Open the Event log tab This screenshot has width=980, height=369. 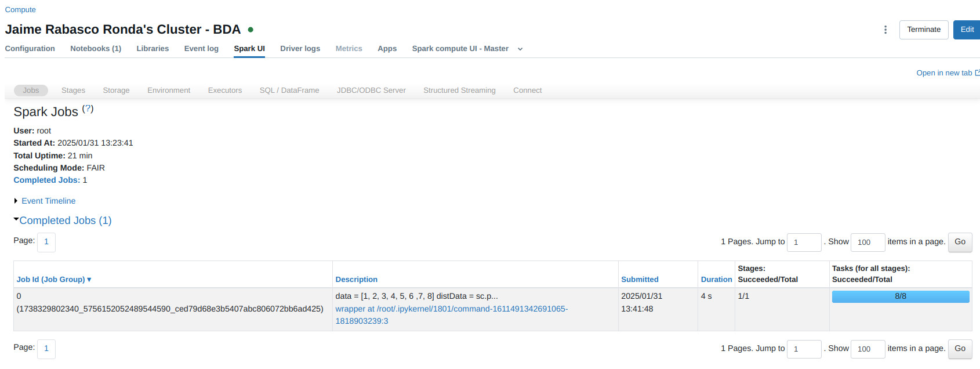point(201,49)
